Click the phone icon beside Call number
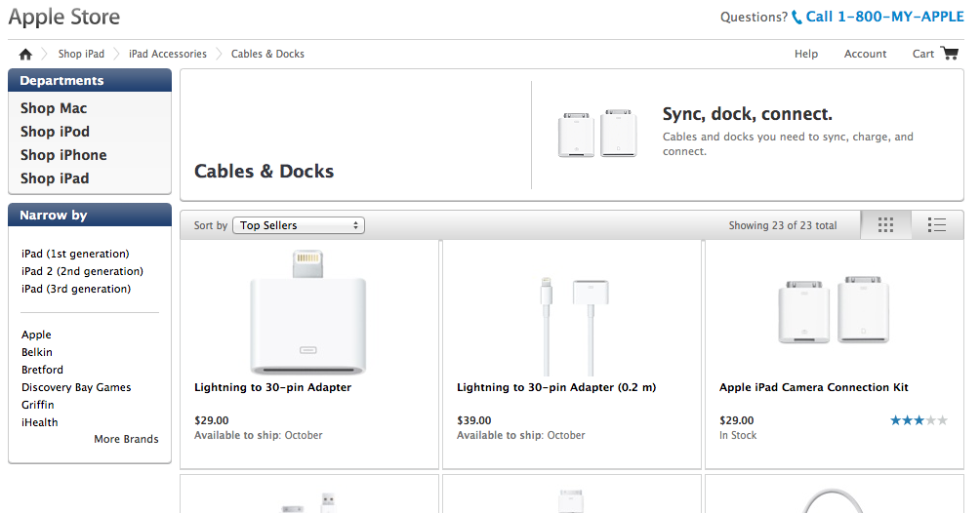Image resolution: width=980 pixels, height=513 pixels. click(796, 18)
